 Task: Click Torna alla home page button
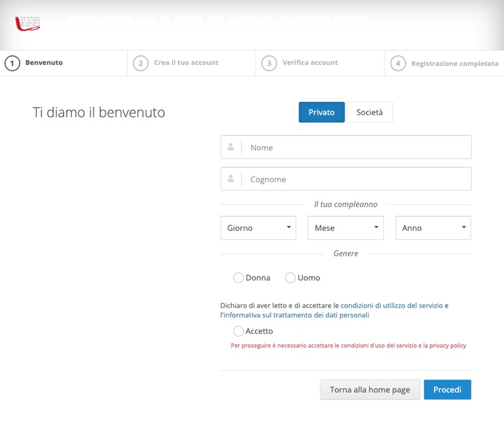(x=370, y=390)
